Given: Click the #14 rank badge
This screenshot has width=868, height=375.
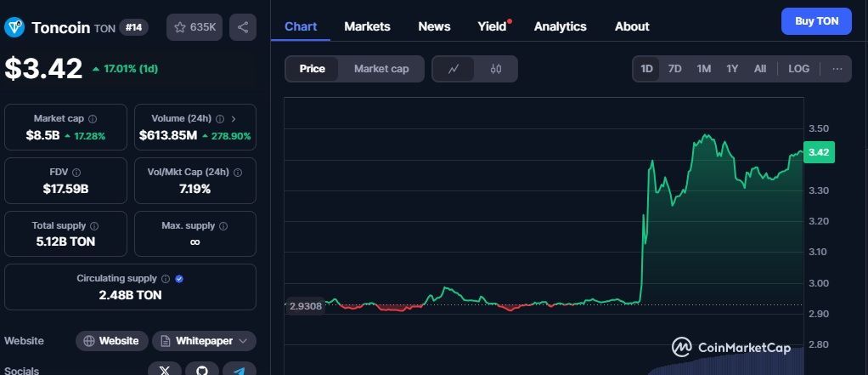Looking at the screenshot, I should (133, 27).
